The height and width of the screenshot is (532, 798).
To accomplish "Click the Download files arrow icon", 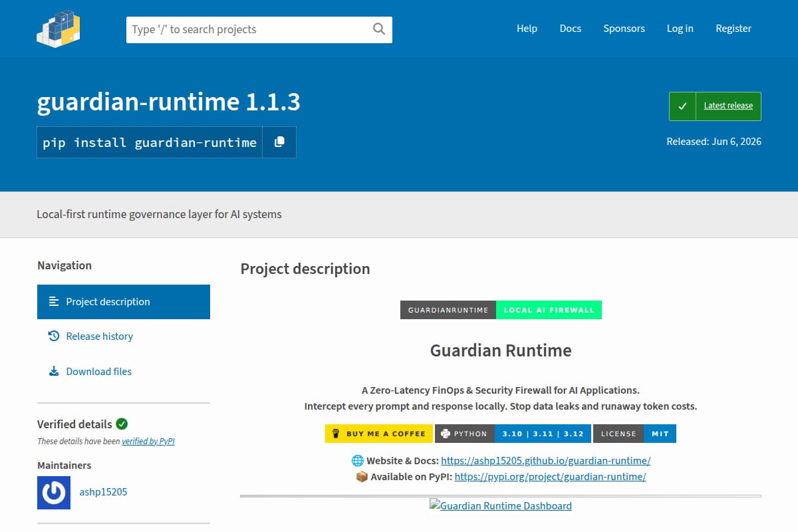I will (54, 372).
